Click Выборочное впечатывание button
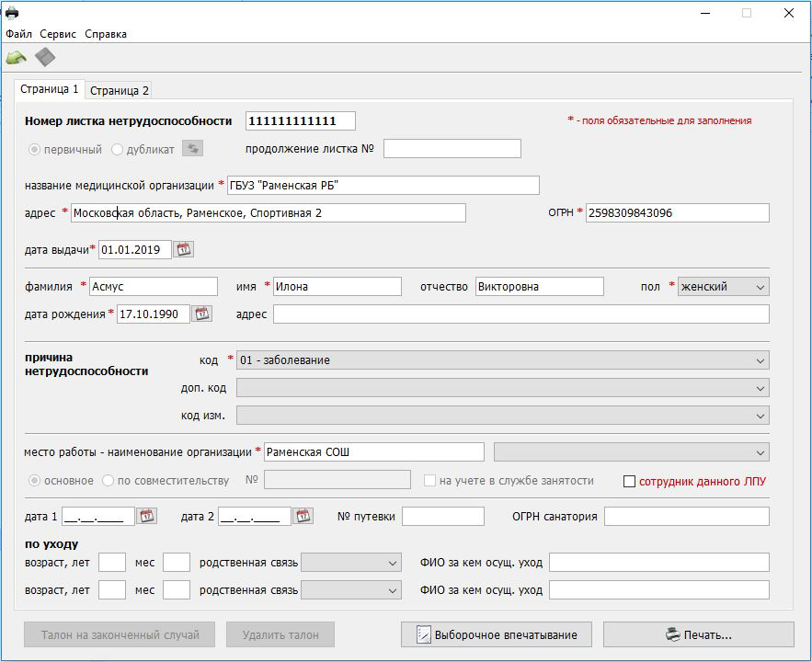This screenshot has width=812, height=662. [497, 634]
